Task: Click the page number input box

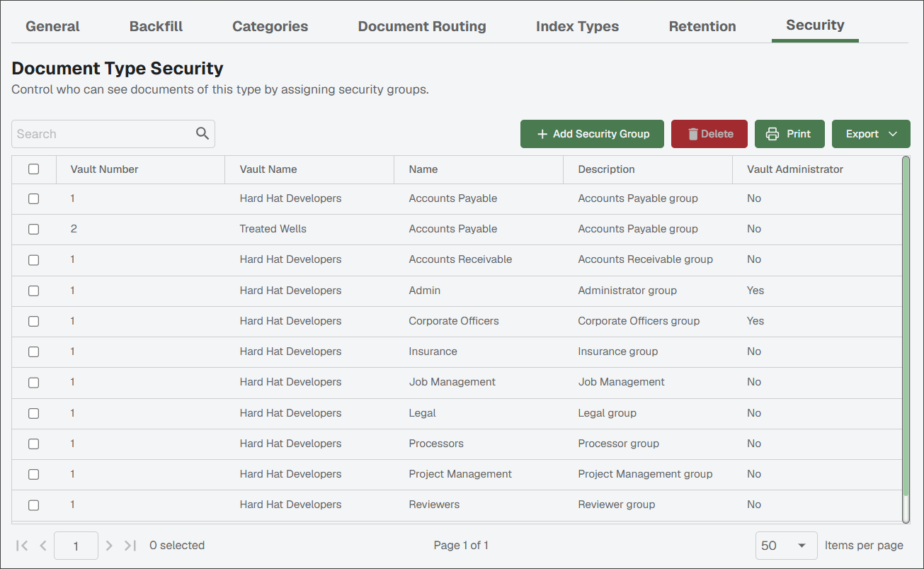Action: [x=76, y=546]
